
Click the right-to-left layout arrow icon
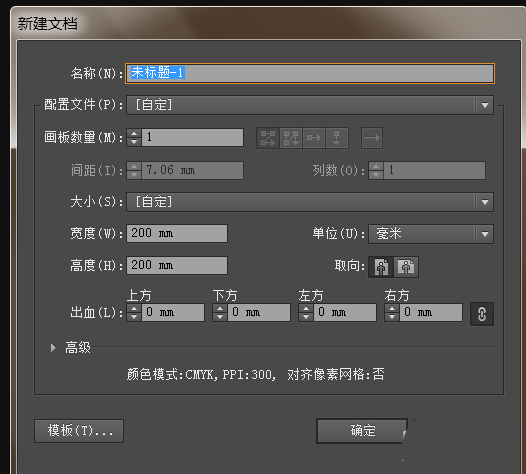(372, 138)
